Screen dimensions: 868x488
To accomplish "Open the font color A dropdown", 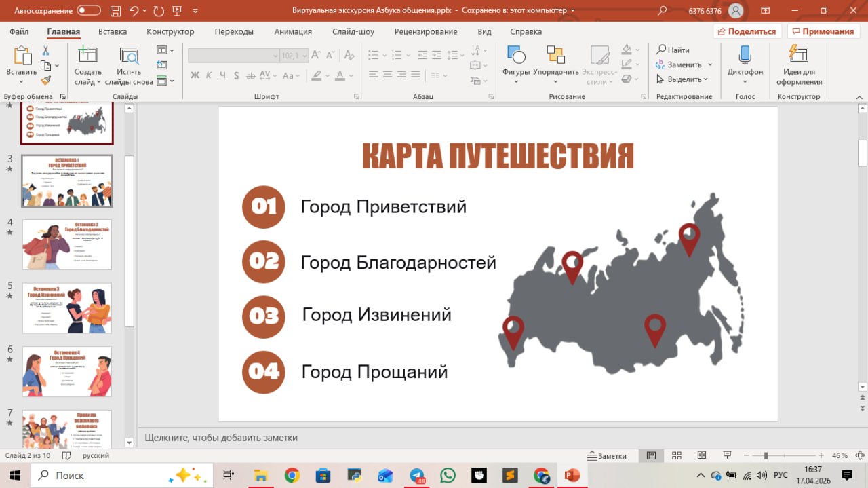I will 352,75.
